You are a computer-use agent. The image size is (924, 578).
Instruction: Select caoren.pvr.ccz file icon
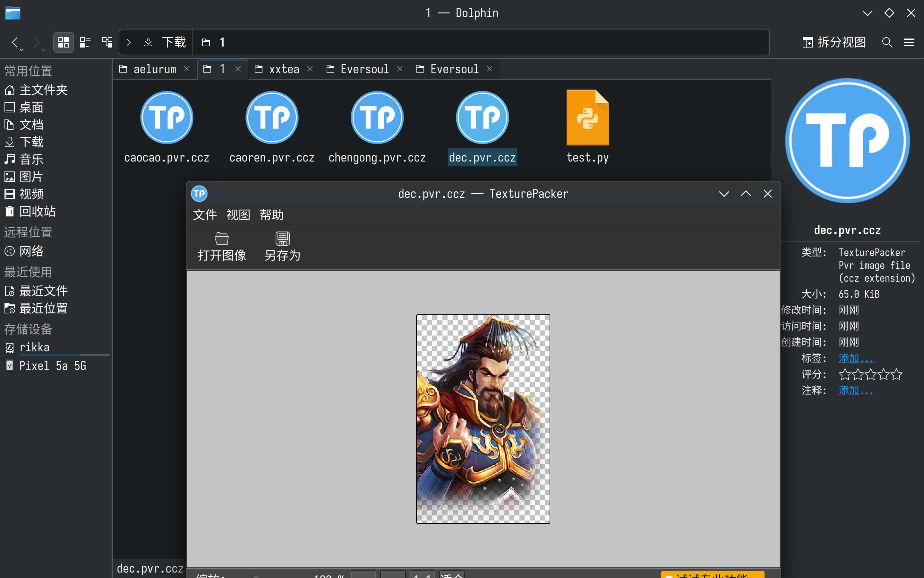[272, 117]
